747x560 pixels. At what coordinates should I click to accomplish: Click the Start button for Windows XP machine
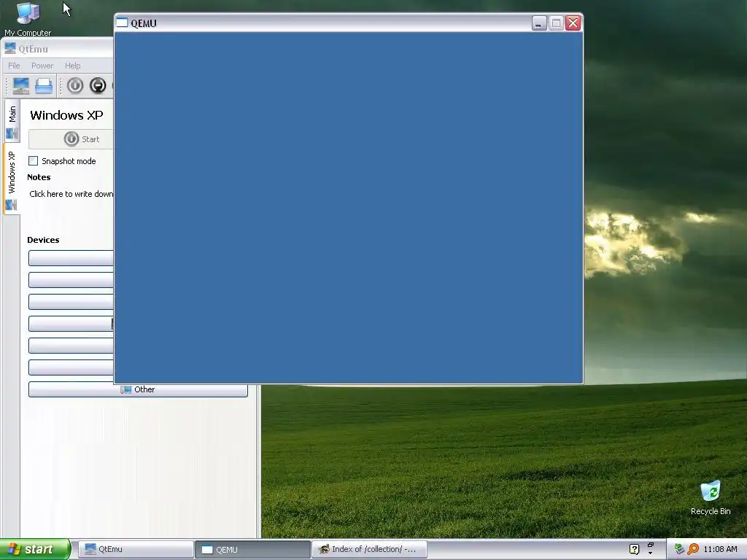pos(71,139)
